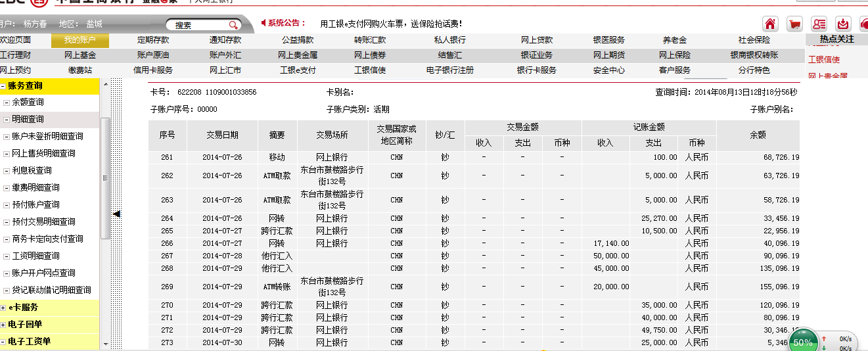
Task: Open 账户开户网点查询 in the sidebar
Action: [43, 273]
